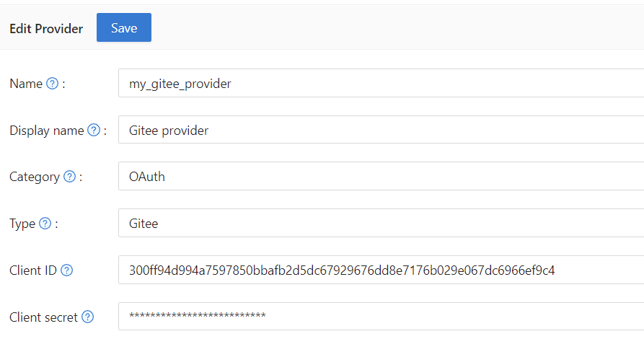Click the help icon beside Name
Viewport: 644px width, 339px height.
click(x=52, y=84)
